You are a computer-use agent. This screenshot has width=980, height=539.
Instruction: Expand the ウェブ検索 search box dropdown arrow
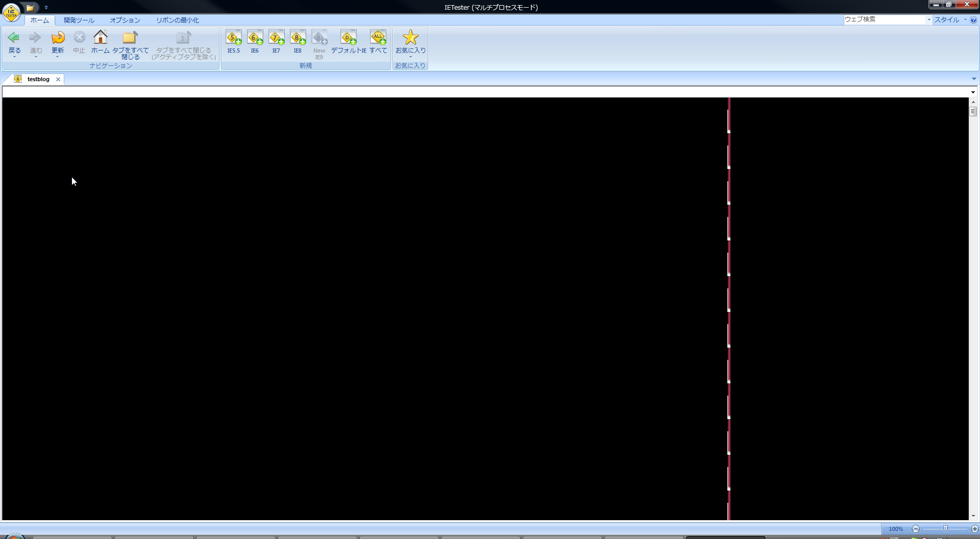click(929, 20)
